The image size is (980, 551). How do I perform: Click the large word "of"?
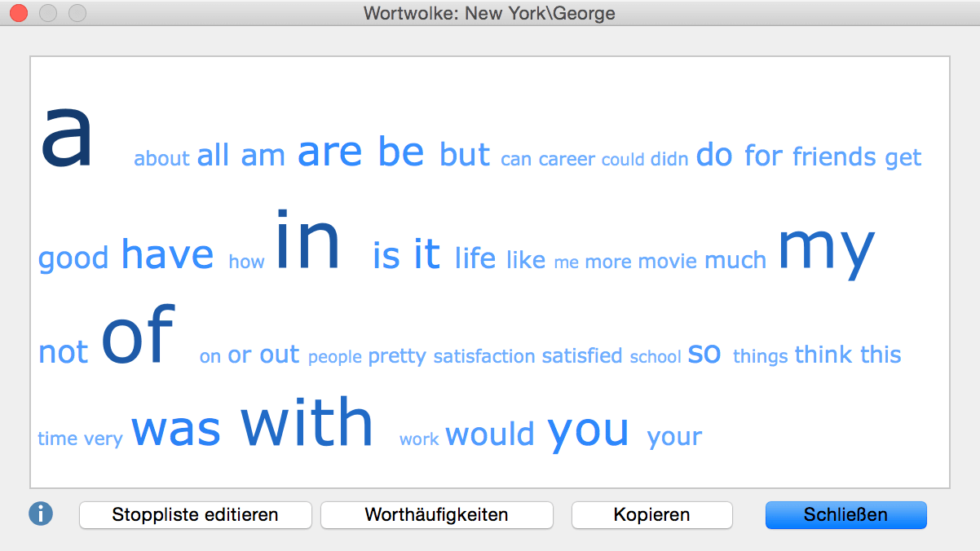139,335
